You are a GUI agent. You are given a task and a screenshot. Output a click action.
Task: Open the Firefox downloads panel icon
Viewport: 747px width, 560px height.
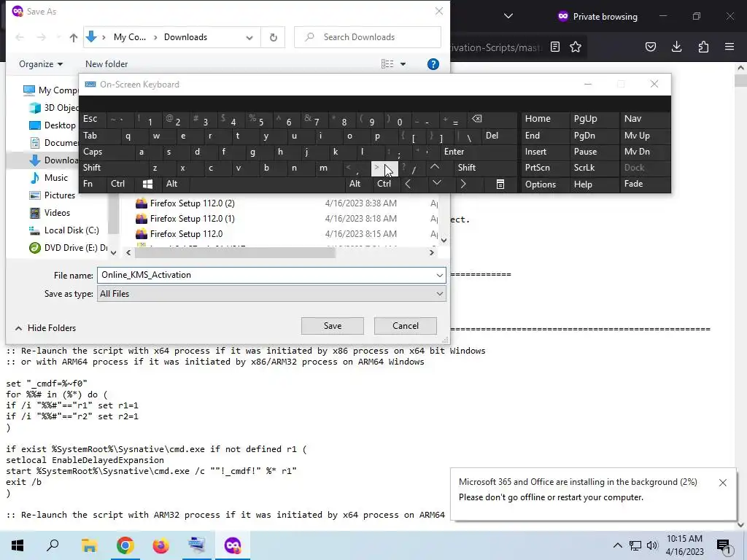pyautogui.click(x=676, y=47)
